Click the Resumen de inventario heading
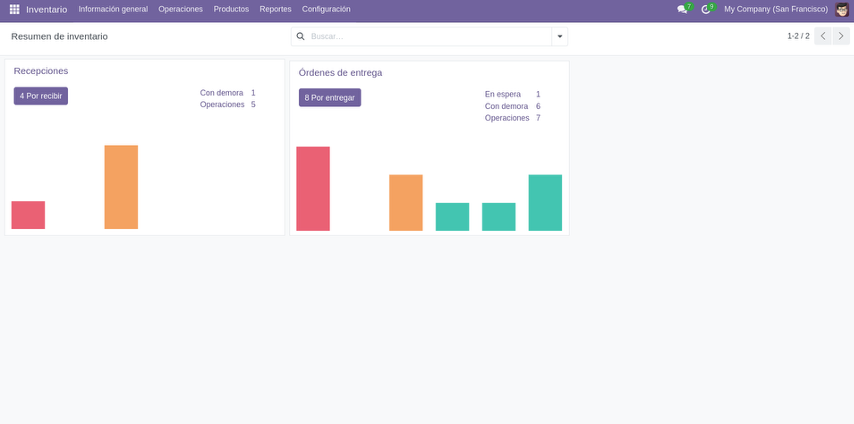854x424 pixels. click(x=59, y=37)
